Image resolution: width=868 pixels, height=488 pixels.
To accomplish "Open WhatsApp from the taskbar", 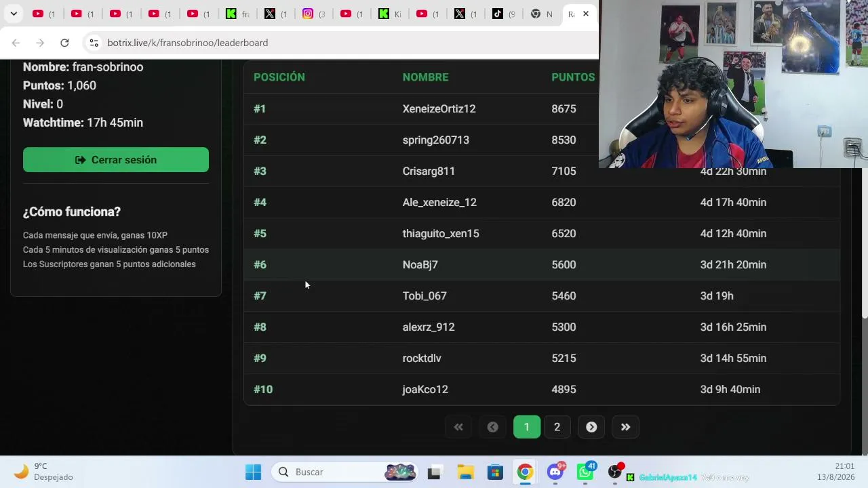I will [x=585, y=472].
